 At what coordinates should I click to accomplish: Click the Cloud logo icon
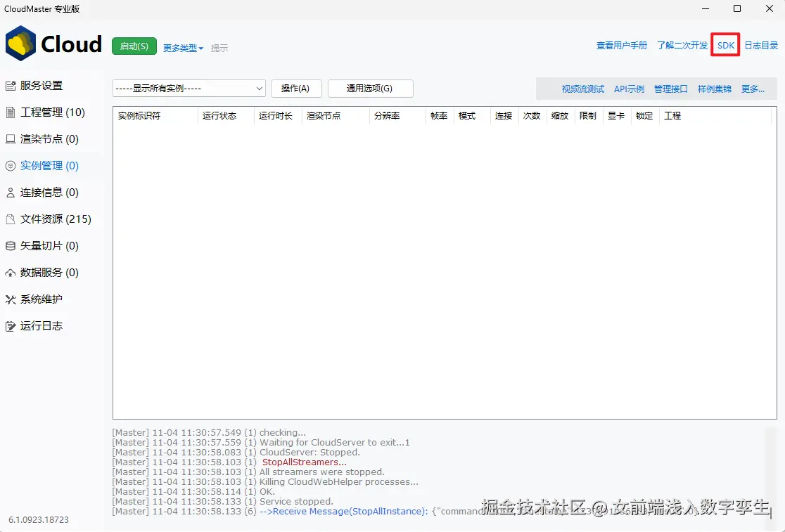(x=20, y=44)
